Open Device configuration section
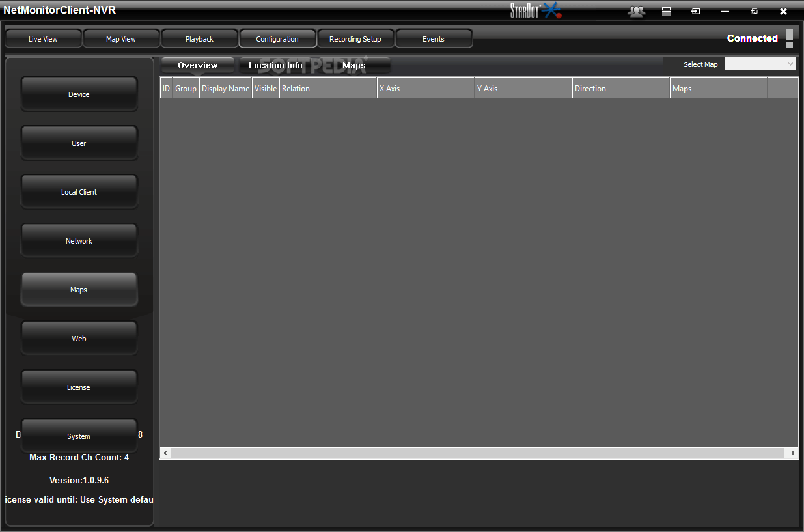The height and width of the screenshot is (532, 804). click(x=79, y=94)
